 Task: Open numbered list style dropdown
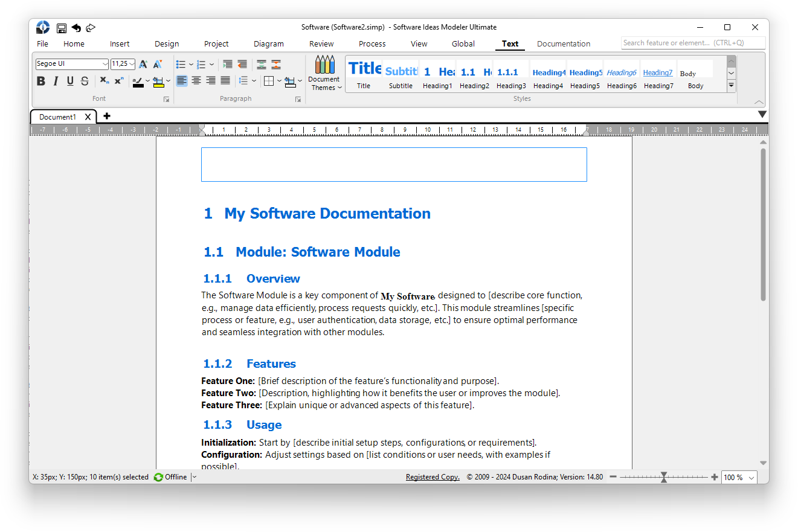(x=212, y=64)
